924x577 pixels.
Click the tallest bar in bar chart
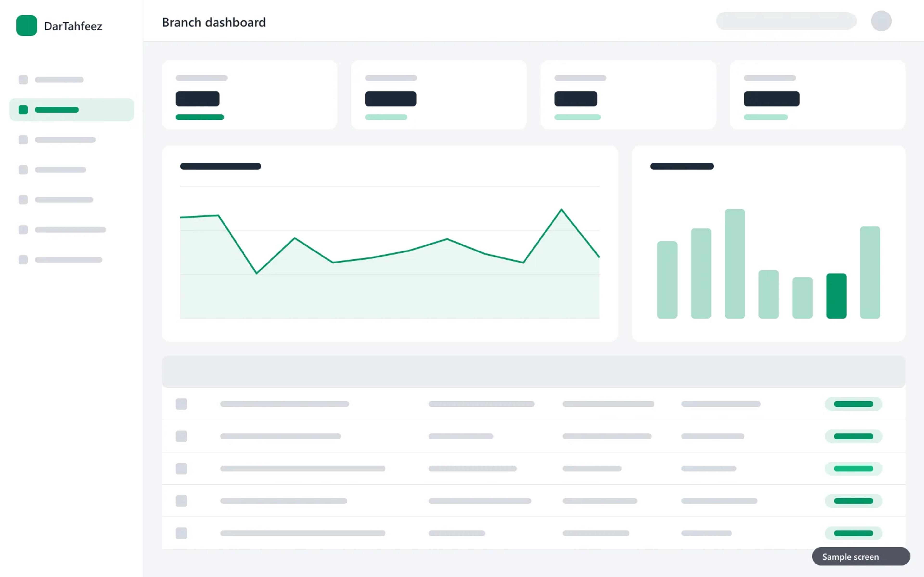(735, 264)
